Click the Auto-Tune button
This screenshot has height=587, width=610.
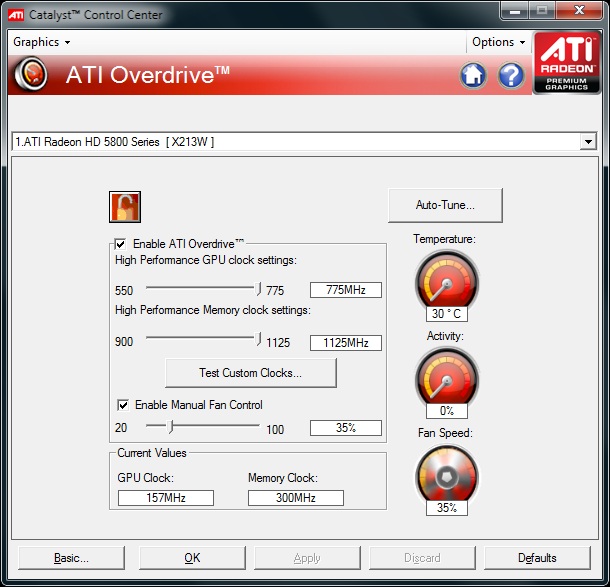click(x=445, y=205)
